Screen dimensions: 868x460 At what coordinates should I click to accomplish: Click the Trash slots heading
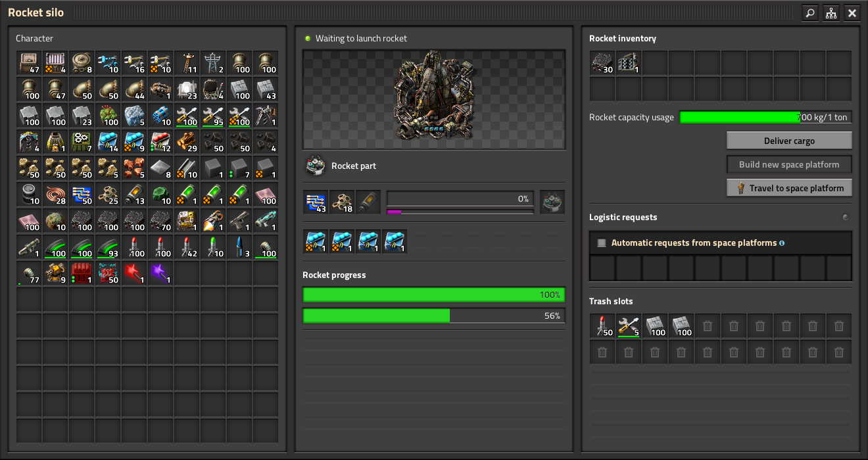[x=611, y=302]
